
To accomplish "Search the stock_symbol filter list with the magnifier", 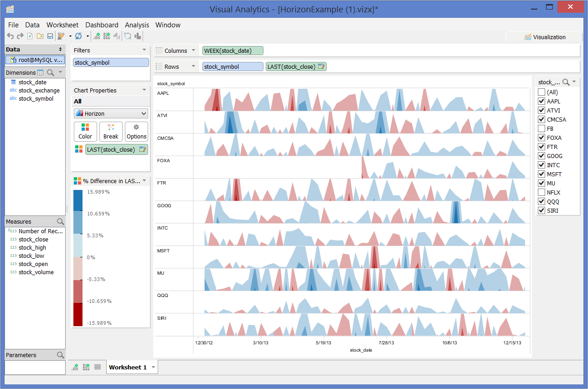I will coord(566,82).
